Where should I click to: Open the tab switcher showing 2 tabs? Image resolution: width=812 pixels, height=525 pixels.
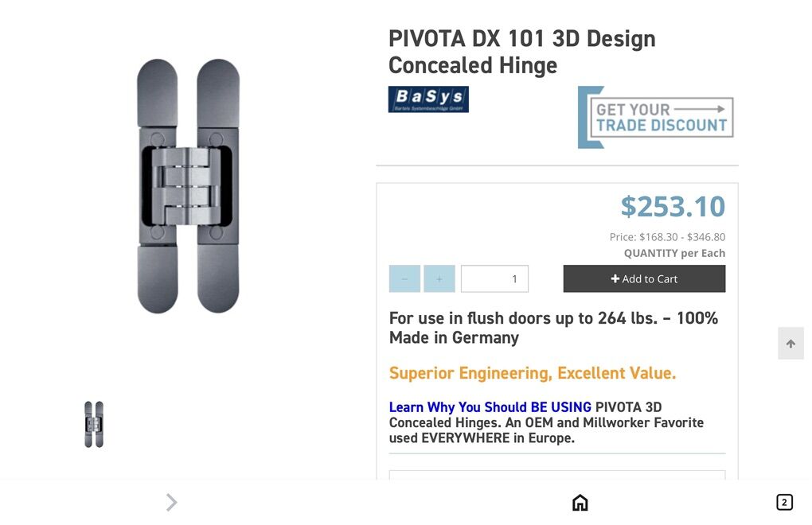pyautogui.click(x=784, y=502)
